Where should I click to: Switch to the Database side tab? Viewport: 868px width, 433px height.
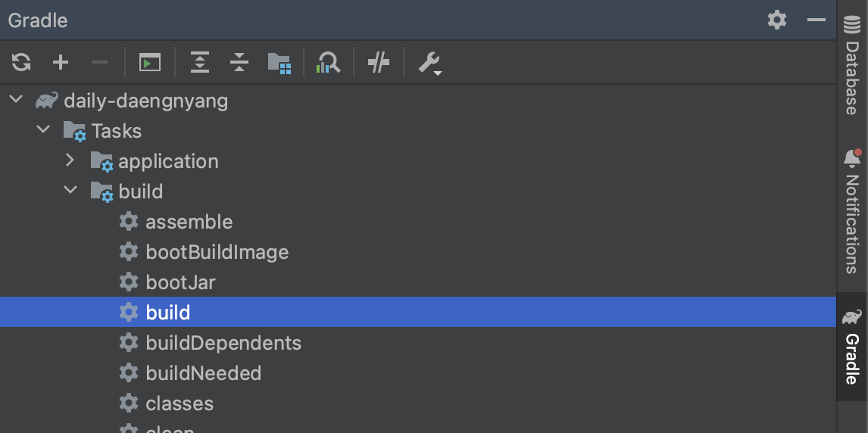(x=852, y=67)
